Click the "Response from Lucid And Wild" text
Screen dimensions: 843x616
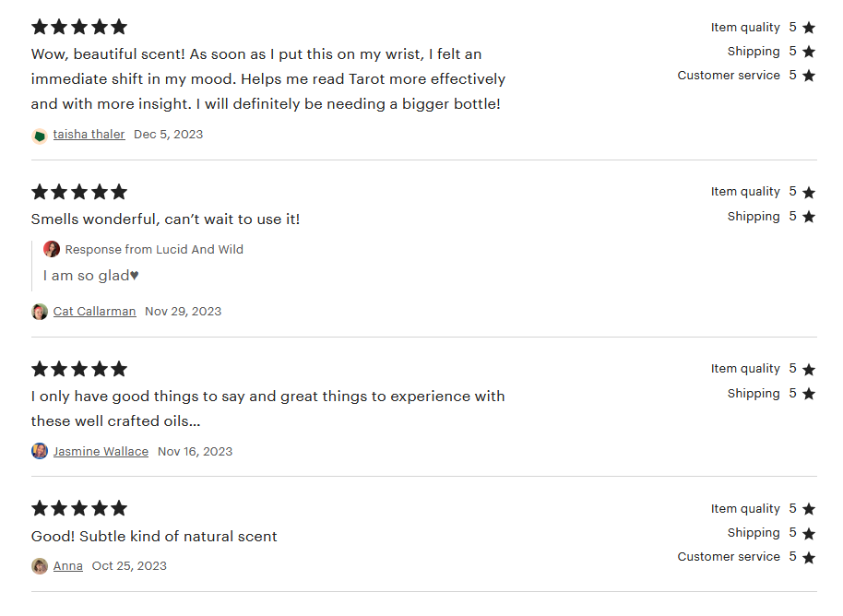point(154,250)
